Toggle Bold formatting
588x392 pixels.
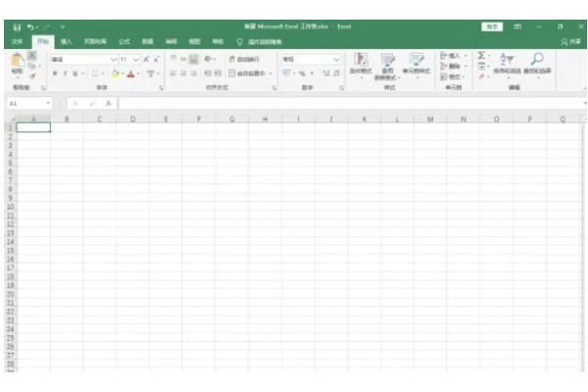pyautogui.click(x=55, y=73)
